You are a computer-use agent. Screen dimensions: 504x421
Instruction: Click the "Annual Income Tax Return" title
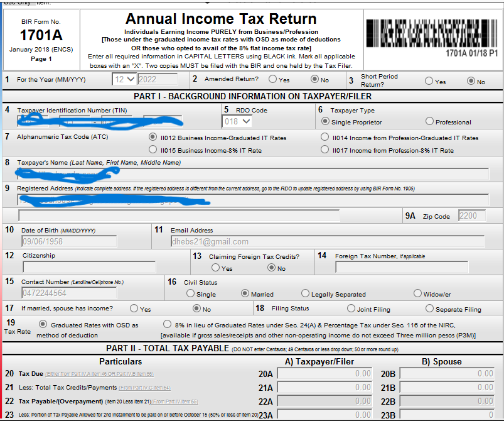(x=221, y=19)
